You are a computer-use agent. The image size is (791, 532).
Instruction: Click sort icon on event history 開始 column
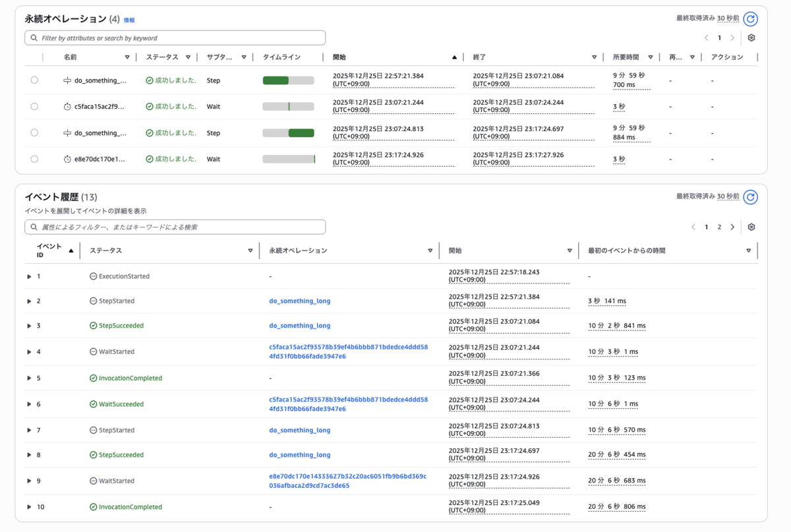570,251
